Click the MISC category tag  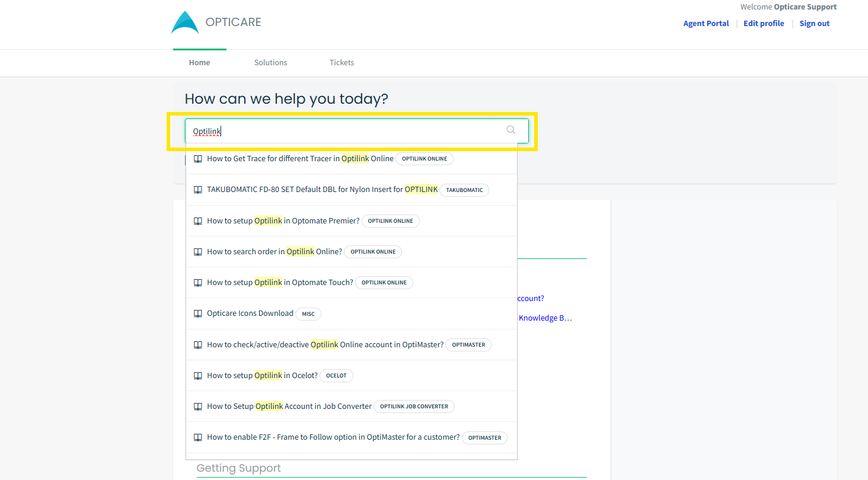tap(308, 314)
